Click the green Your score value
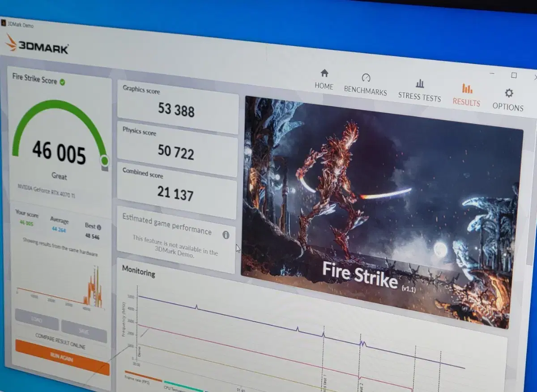This screenshot has width=537, height=392. tap(26, 223)
